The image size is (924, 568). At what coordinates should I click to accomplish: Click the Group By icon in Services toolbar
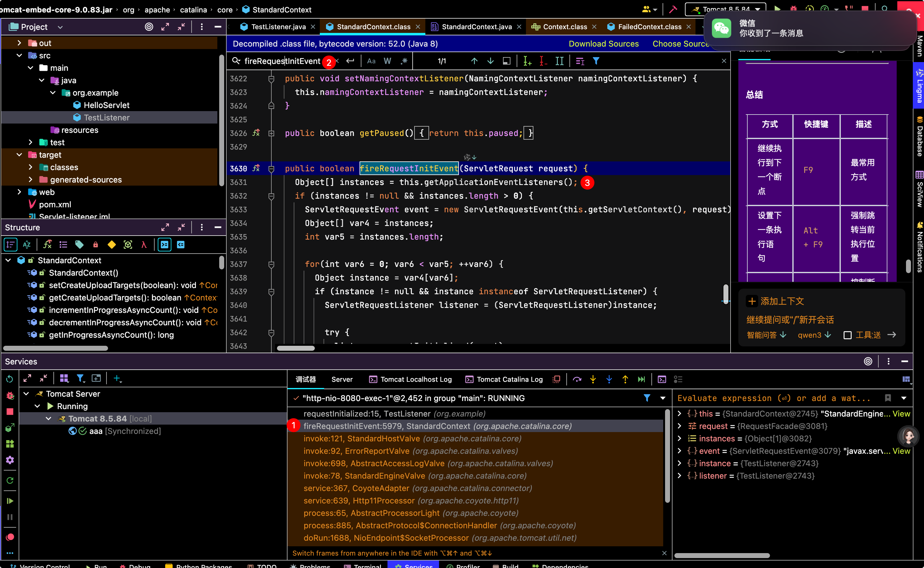(x=64, y=378)
